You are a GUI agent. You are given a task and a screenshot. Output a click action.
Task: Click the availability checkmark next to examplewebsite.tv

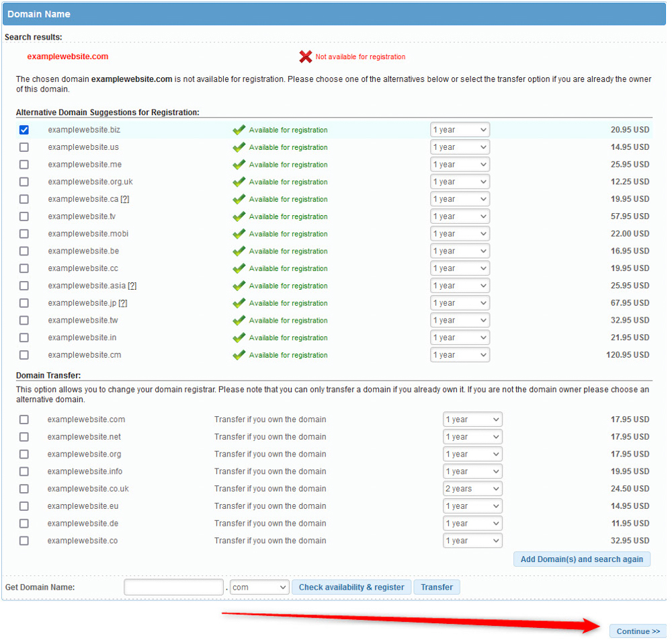pos(239,216)
